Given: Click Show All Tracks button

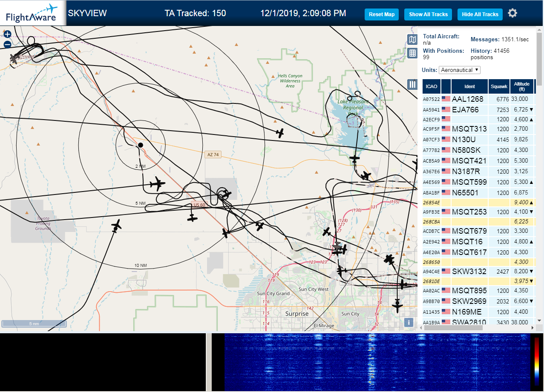Looking at the screenshot, I should (428, 14).
